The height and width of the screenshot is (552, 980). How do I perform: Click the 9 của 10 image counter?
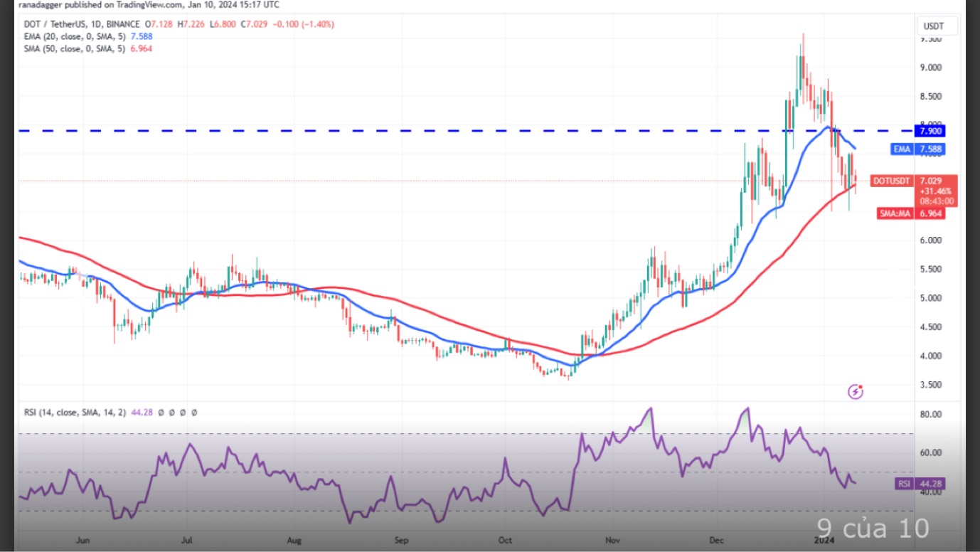873,529
